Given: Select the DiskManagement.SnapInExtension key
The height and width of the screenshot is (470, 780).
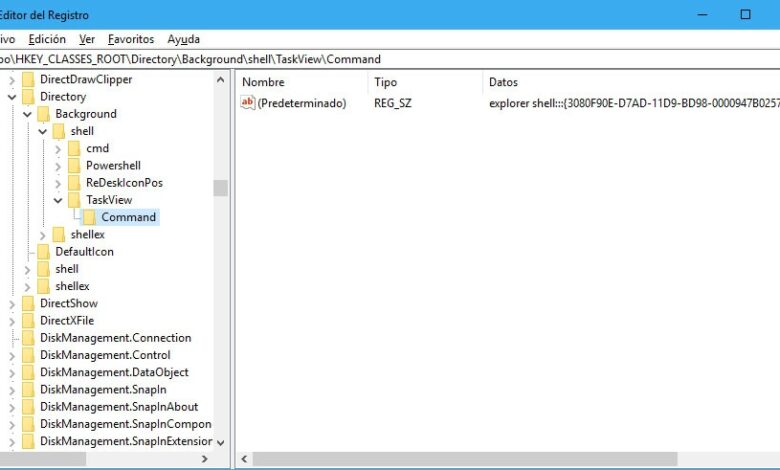Looking at the screenshot, I should point(126,441).
